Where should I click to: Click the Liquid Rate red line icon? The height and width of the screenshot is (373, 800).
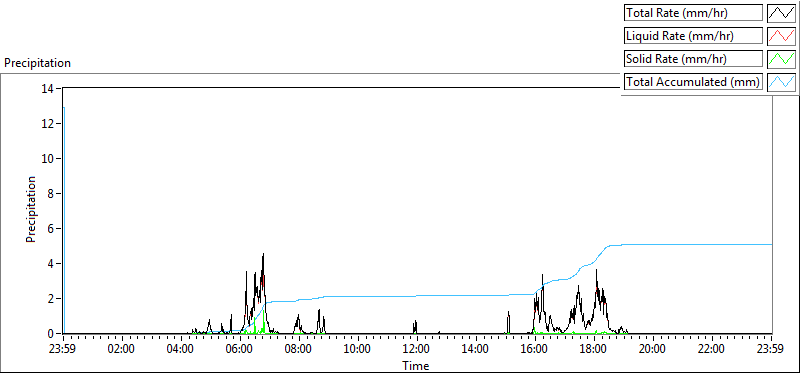(x=781, y=35)
